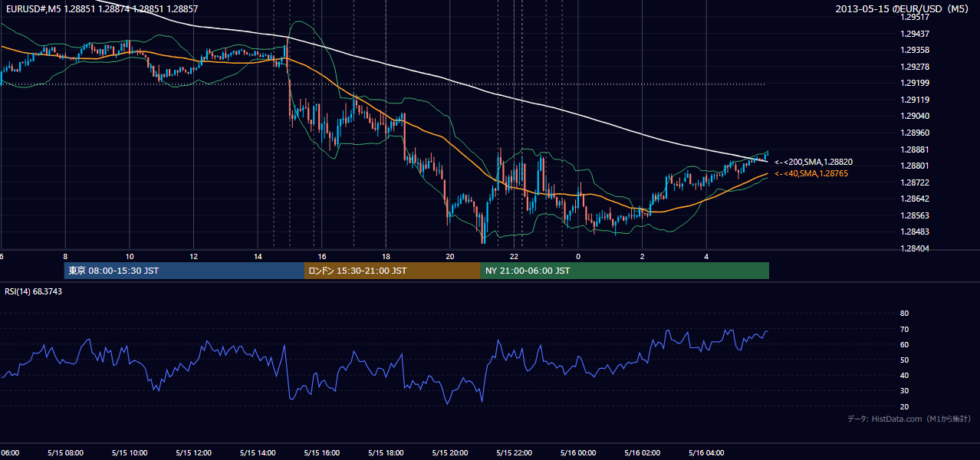The height and width of the screenshot is (460, 980).
Task: Click price axis label 1.28642
Action: [915, 199]
